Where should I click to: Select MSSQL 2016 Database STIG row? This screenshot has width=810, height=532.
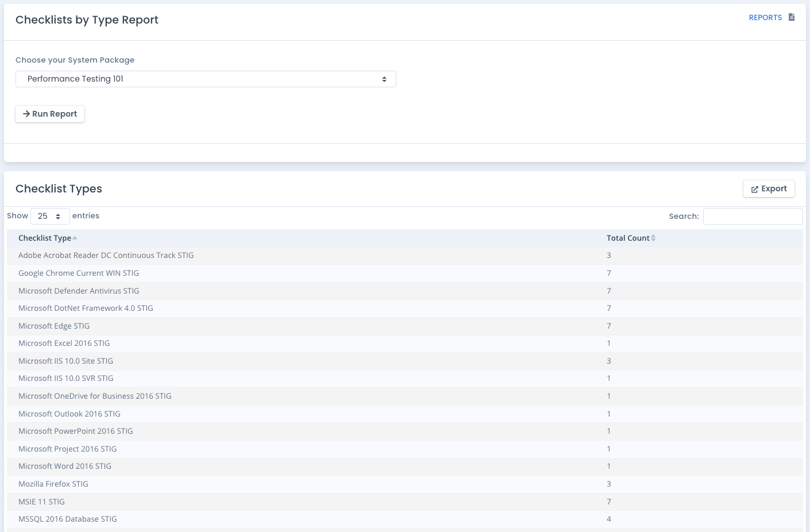tap(405, 519)
